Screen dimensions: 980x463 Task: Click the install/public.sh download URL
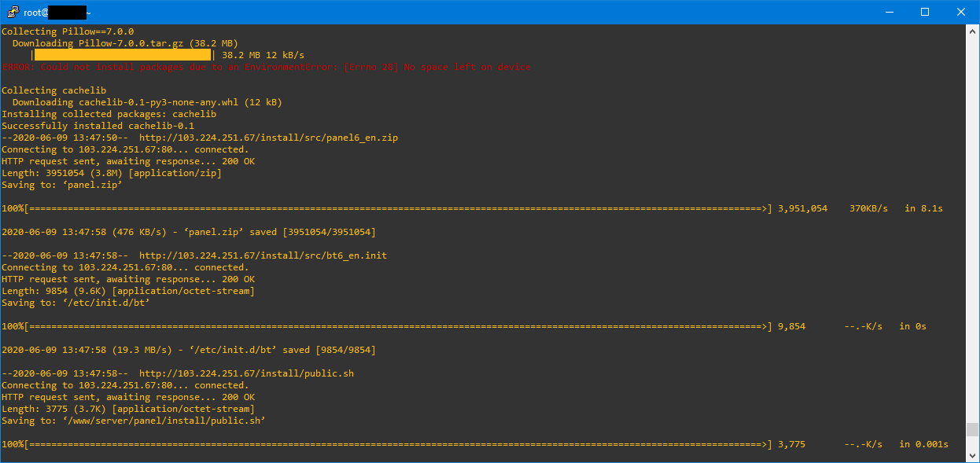coord(246,373)
